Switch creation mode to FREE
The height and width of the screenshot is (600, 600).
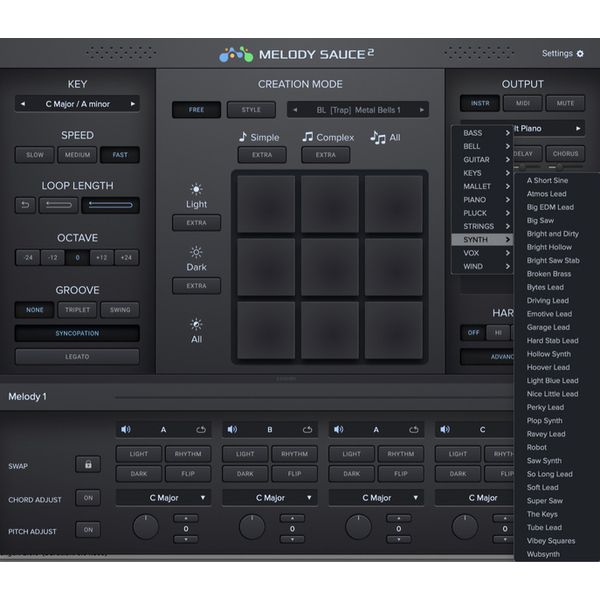pos(196,110)
